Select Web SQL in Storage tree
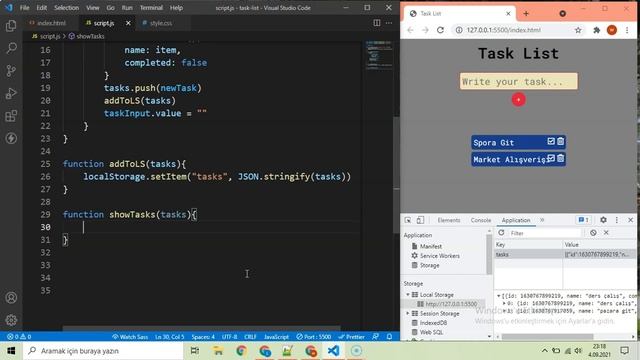Image resolution: width=640 pixels, height=360 pixels. tap(431, 332)
